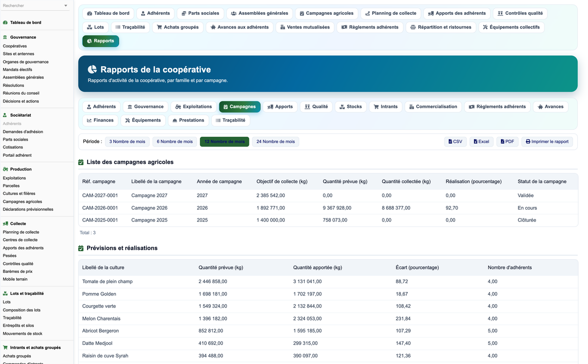This screenshot has width=588, height=364.
Task: Open the Parts sociales navigation tab
Action: point(200,13)
